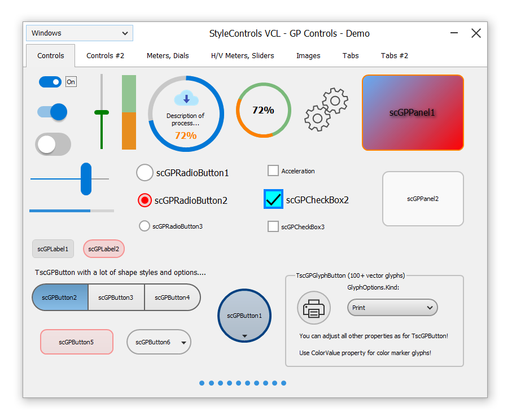
Task: Click the cloud download icon
Action: pyautogui.click(x=186, y=98)
